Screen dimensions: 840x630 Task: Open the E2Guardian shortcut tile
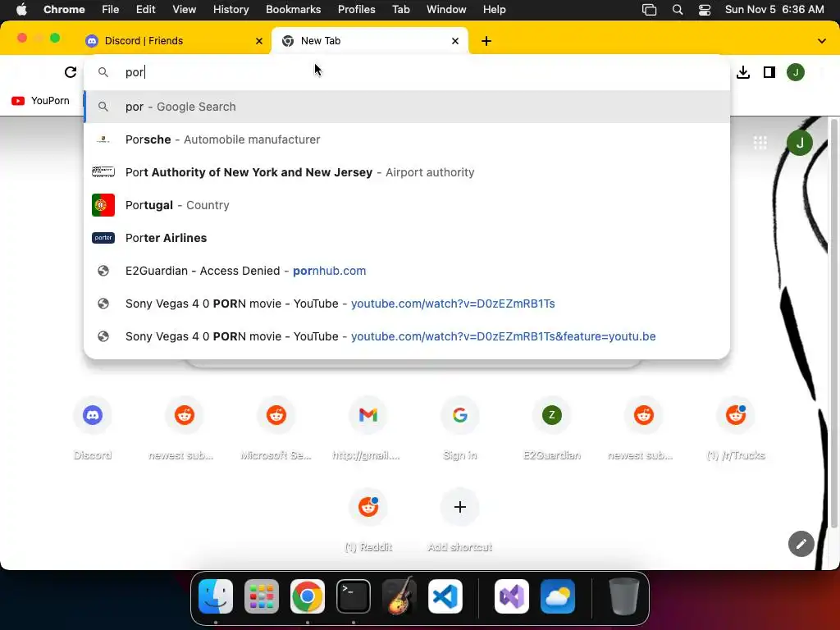(552, 428)
